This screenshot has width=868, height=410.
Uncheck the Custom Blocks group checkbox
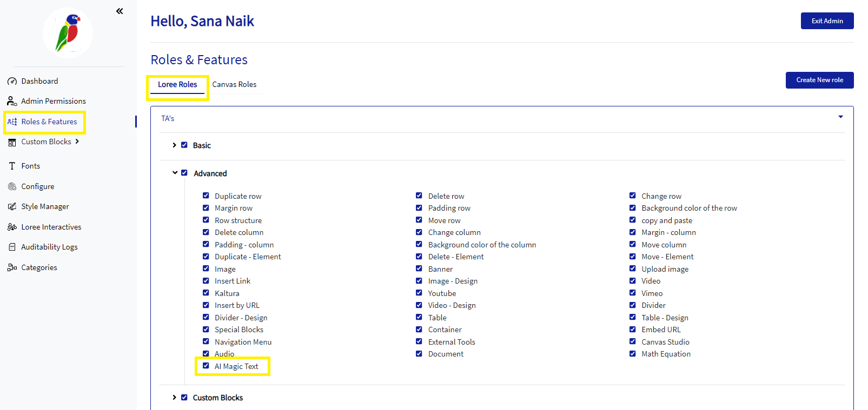184,398
